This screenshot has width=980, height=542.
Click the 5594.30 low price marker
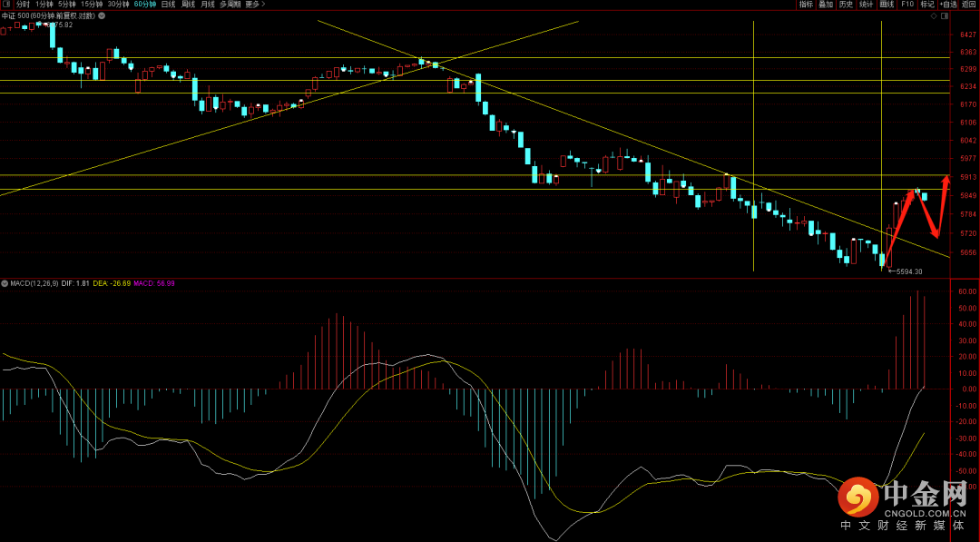point(908,271)
